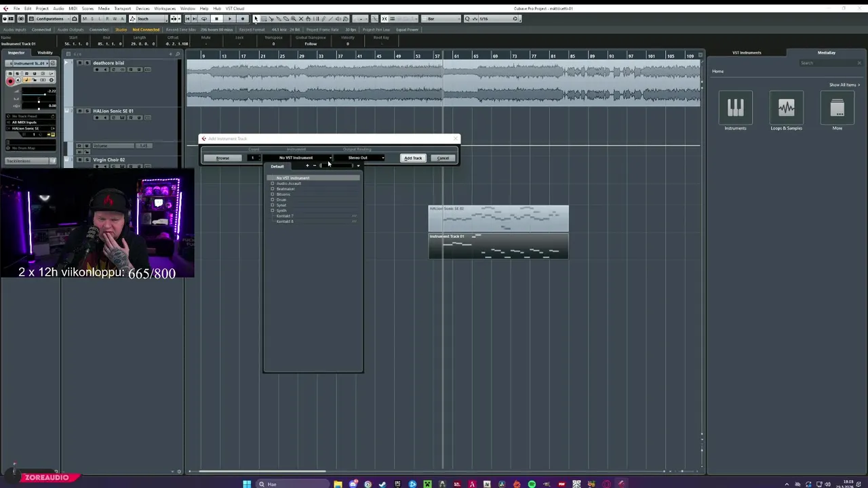Toggle record enable on HALion Sonic SE 01 track
Image resolution: width=868 pixels, height=488 pixels.
[97, 117]
